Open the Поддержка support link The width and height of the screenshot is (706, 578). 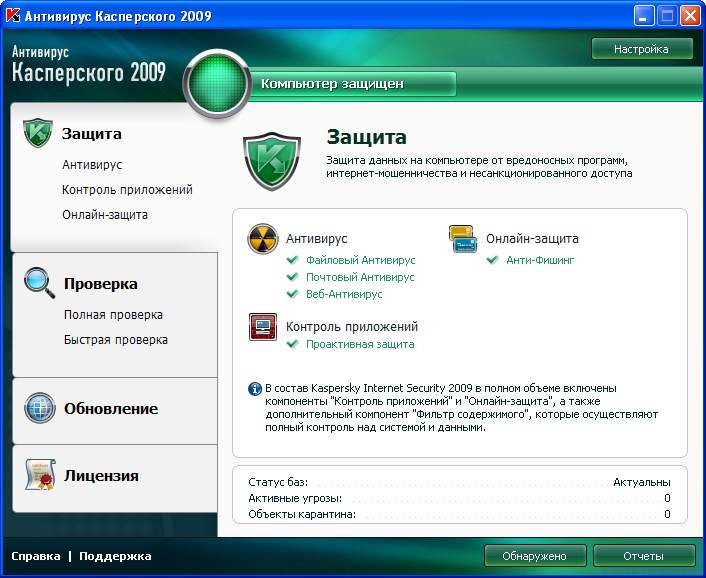(x=115, y=556)
